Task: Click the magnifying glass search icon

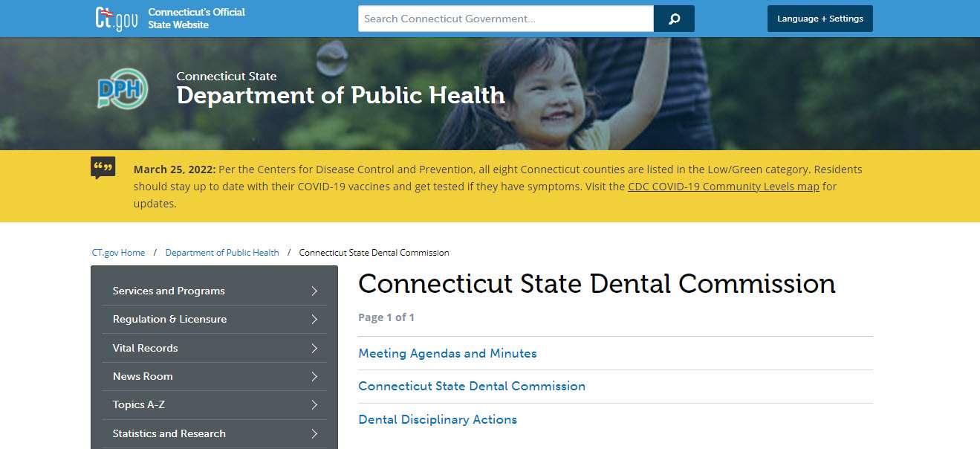Action: point(673,18)
